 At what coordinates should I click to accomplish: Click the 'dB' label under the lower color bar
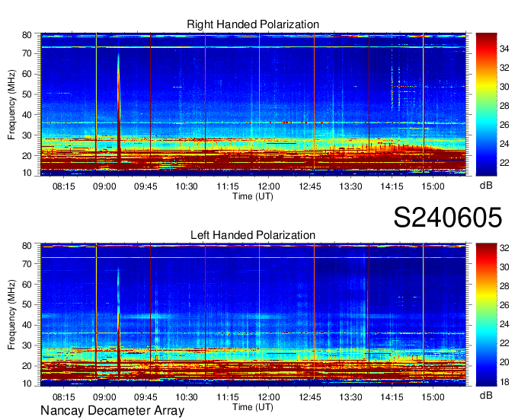pos(486,395)
